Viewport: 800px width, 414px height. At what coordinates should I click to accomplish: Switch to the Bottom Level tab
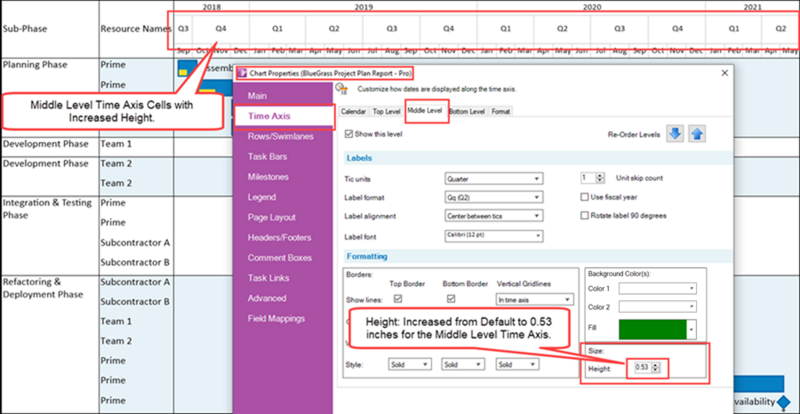tap(468, 111)
